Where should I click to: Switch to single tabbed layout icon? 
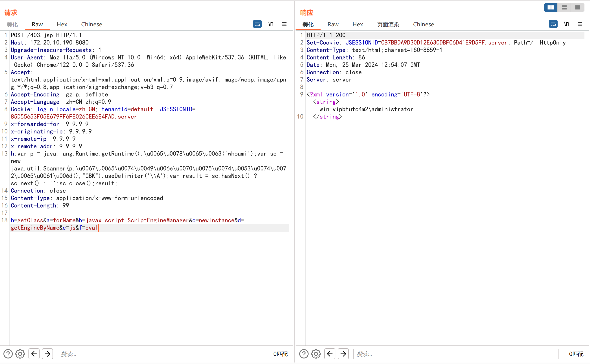click(x=578, y=7)
